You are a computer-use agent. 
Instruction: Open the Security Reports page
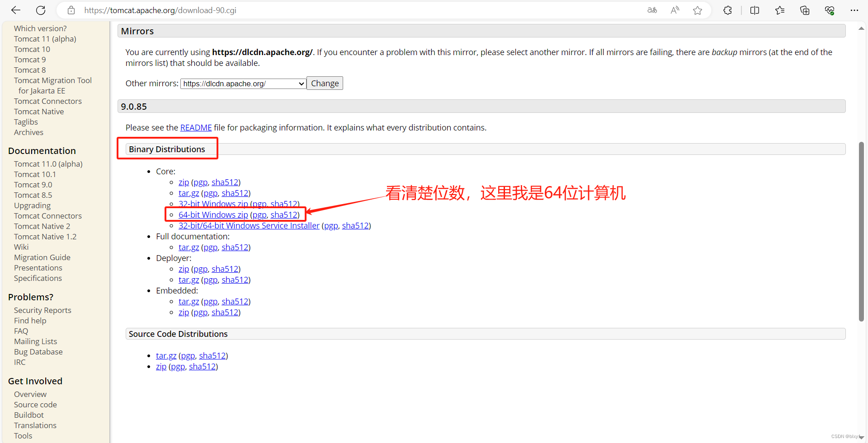[42, 310]
